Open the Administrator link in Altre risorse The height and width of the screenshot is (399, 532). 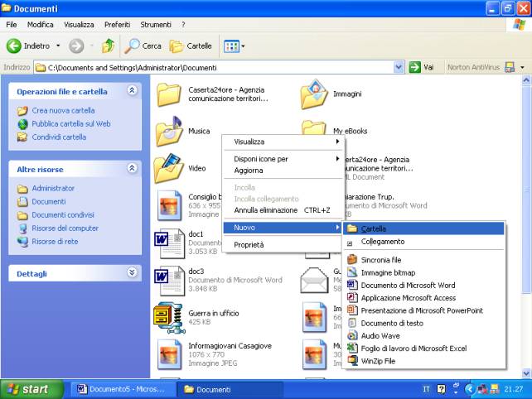point(53,188)
